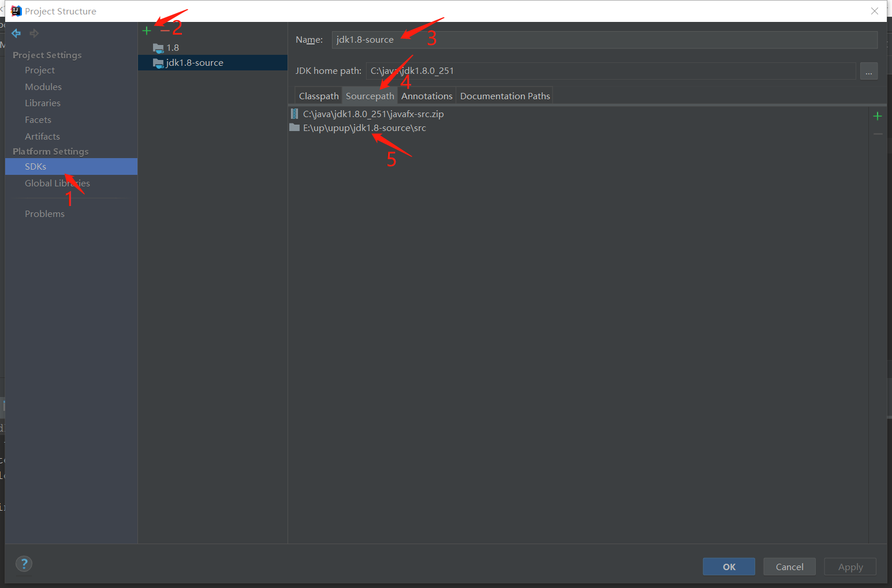Select the jdk1.8-source SDK entry
The image size is (892, 588).
click(212, 63)
